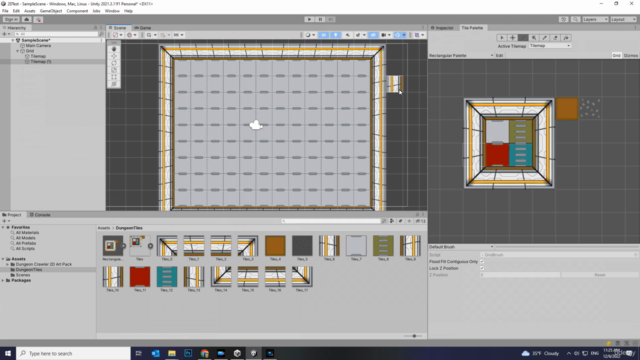Activate the Tile Palette eraser tool
The height and width of the screenshot is (360, 640).
tap(555, 38)
